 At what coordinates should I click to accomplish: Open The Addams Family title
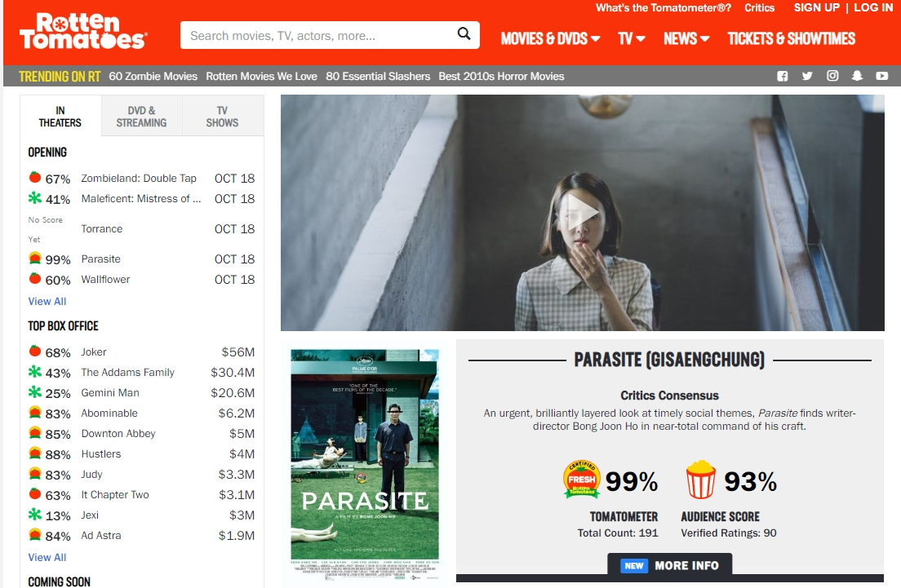pyautogui.click(x=127, y=372)
